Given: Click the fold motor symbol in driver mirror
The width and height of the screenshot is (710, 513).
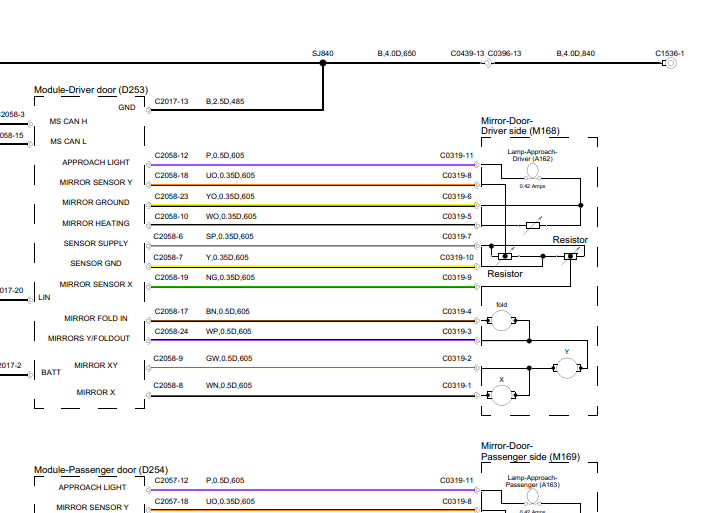Looking at the screenshot, I should [x=501, y=321].
